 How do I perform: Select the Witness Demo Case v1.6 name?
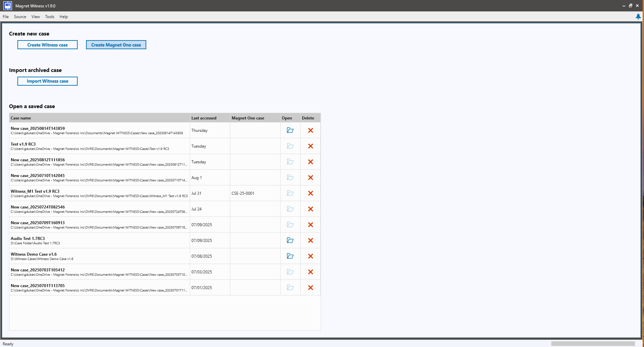click(x=34, y=254)
